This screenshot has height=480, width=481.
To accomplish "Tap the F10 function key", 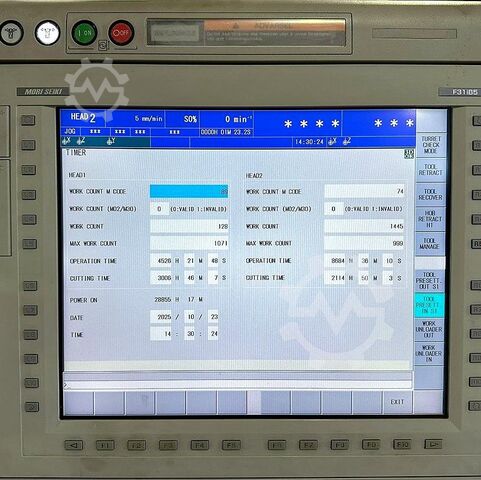I will tap(402, 444).
